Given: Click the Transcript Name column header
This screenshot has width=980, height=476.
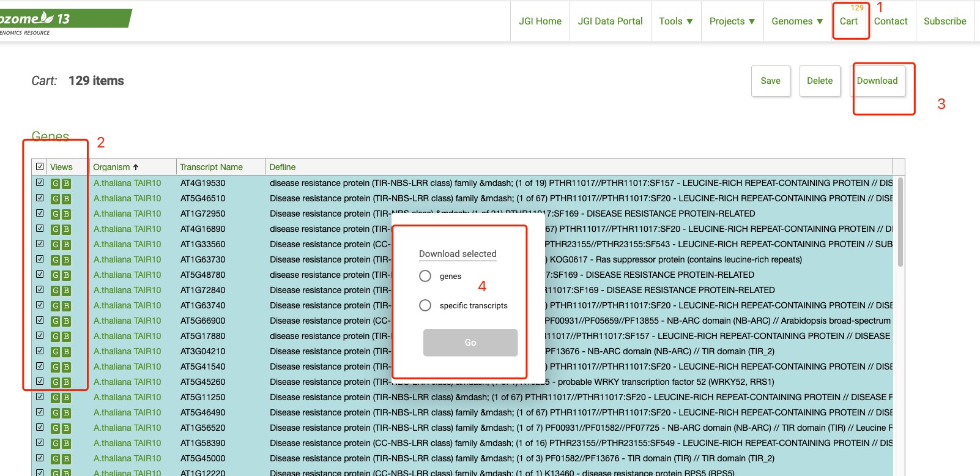Looking at the screenshot, I should pyautogui.click(x=211, y=167).
